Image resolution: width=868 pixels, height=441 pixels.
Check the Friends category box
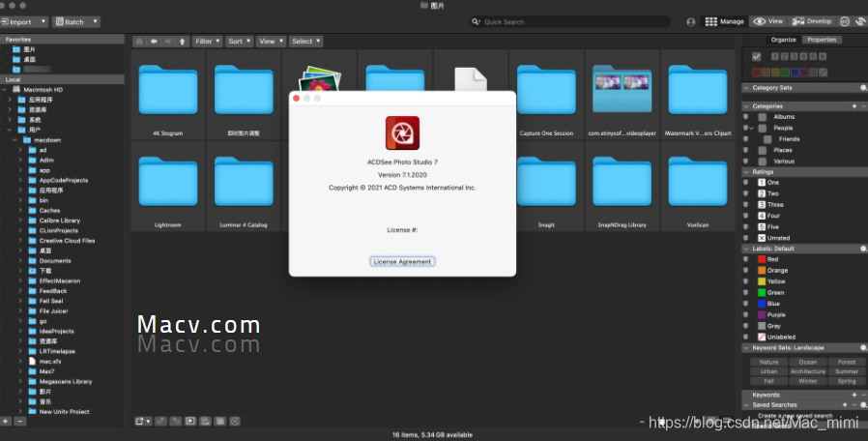(767, 139)
